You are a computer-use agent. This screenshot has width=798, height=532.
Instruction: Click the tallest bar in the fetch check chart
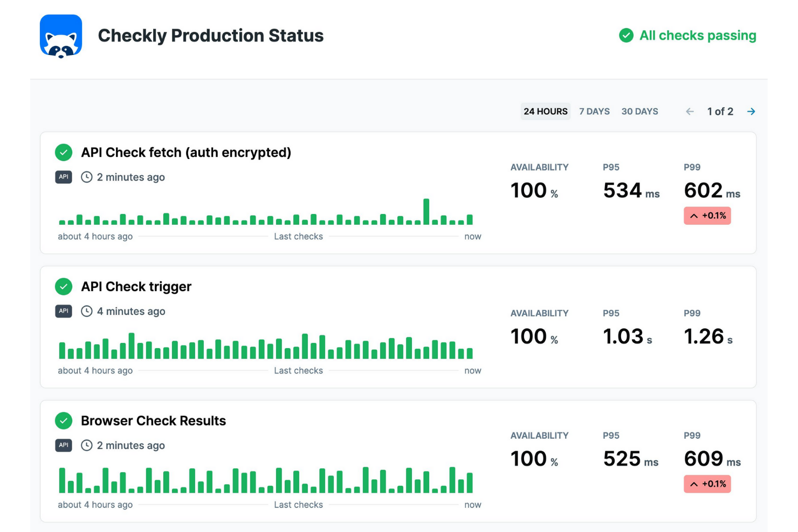[x=426, y=210]
